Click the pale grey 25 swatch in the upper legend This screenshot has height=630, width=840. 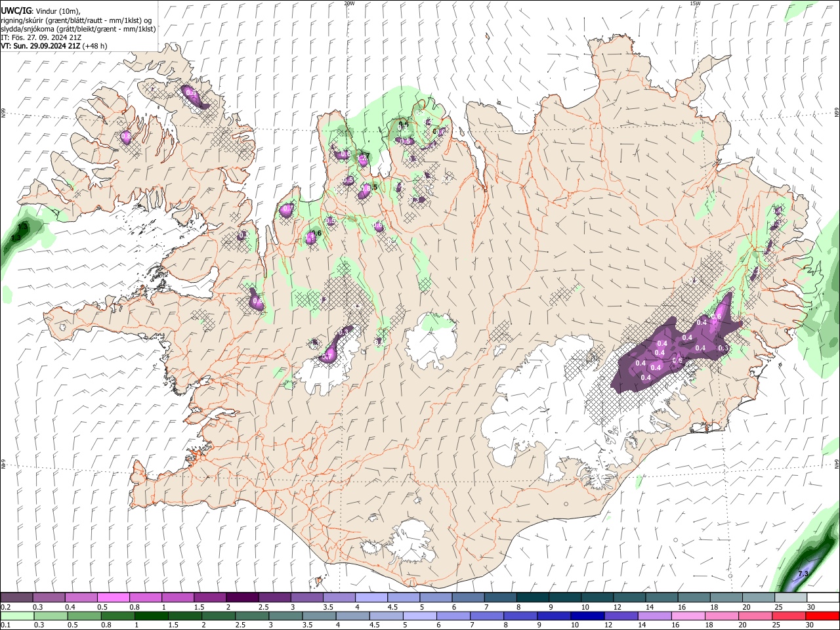pyautogui.click(x=790, y=597)
